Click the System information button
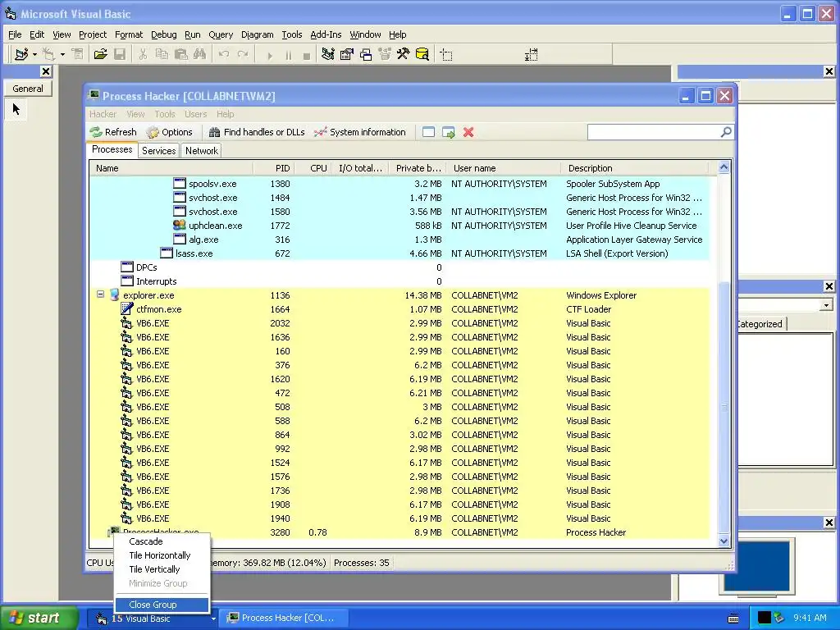The height and width of the screenshot is (630, 840). pyautogui.click(x=360, y=132)
